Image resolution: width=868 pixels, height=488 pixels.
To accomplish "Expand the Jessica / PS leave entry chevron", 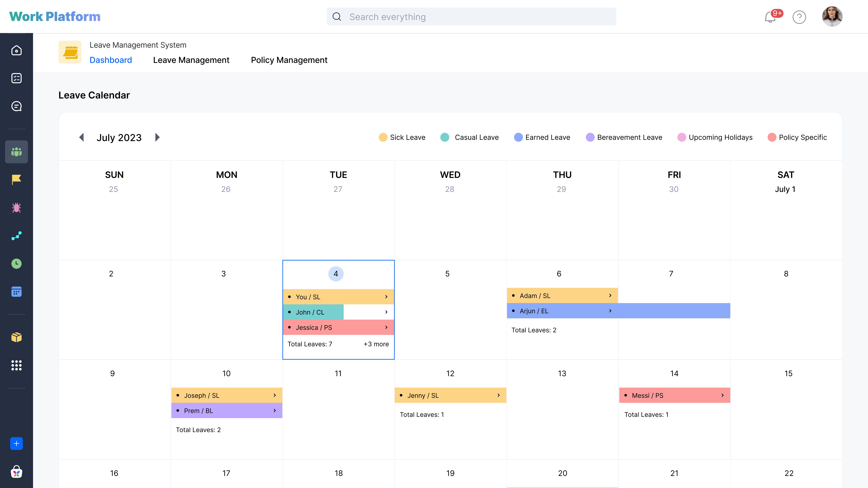I will point(386,327).
